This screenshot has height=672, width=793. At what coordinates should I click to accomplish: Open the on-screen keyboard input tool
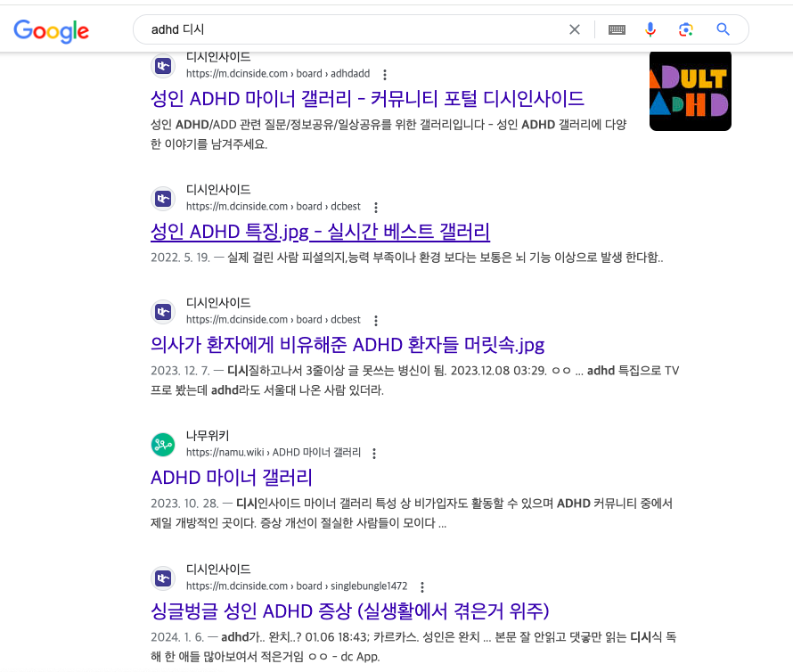click(617, 29)
